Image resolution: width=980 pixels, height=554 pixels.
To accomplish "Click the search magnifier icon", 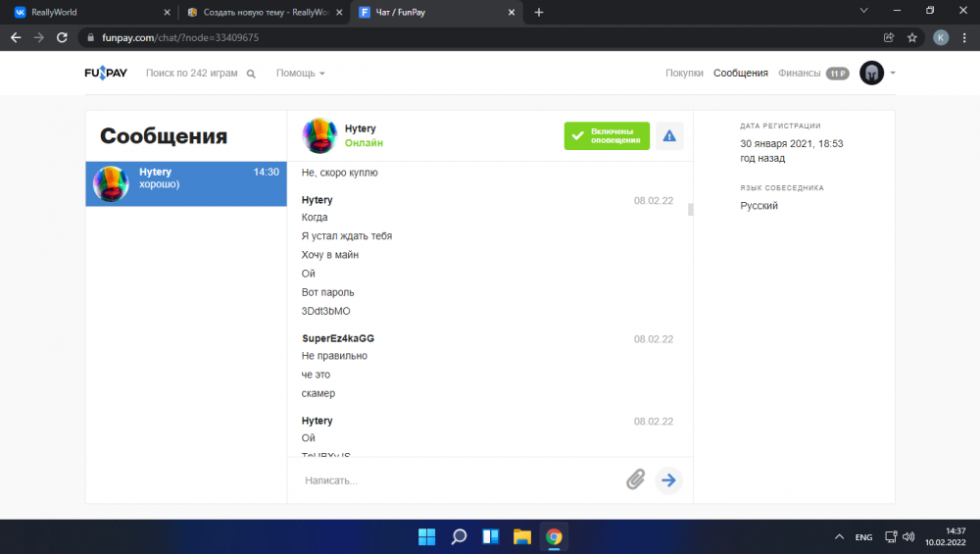I will (251, 74).
